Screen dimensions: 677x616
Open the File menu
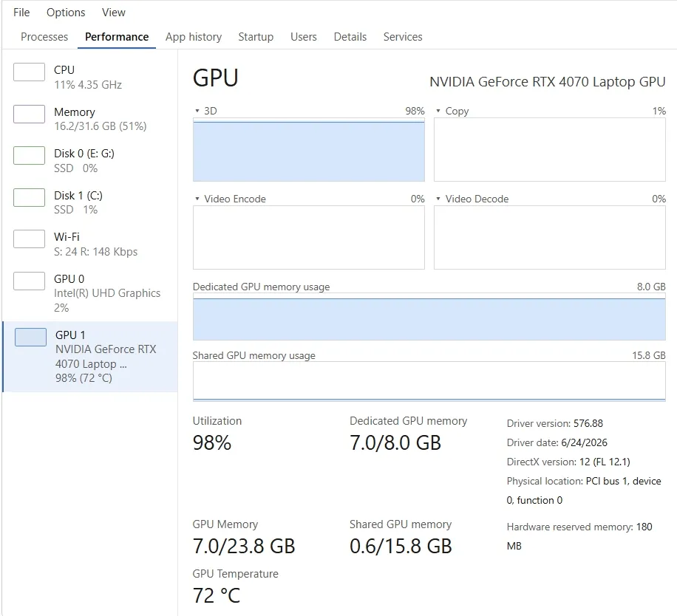point(21,13)
